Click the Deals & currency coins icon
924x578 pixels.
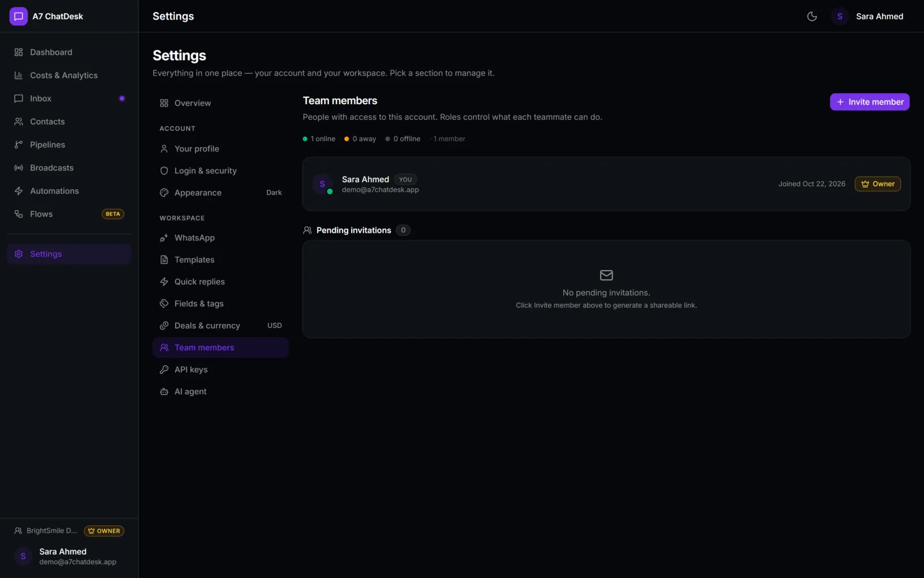tap(164, 325)
